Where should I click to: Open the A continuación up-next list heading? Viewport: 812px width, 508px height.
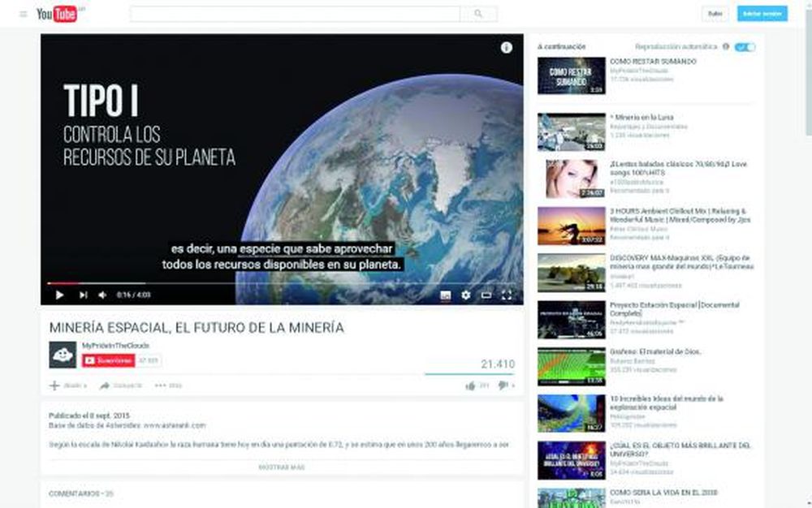point(561,47)
